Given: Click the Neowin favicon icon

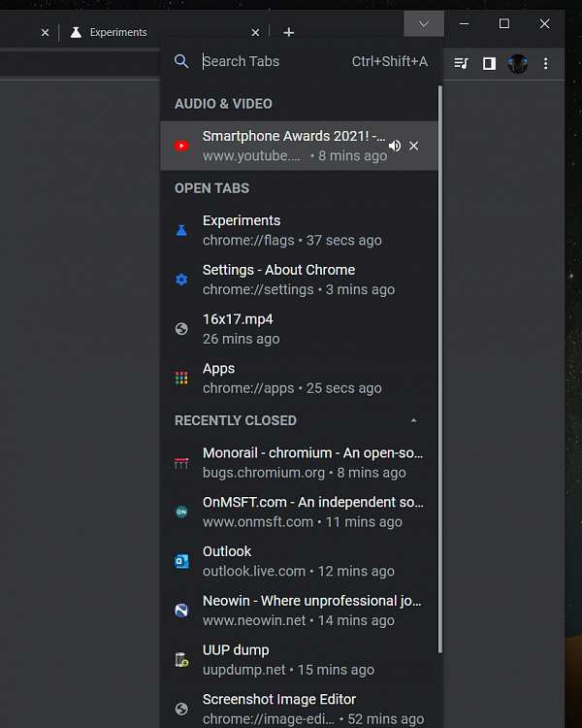Looking at the screenshot, I should 181,611.
